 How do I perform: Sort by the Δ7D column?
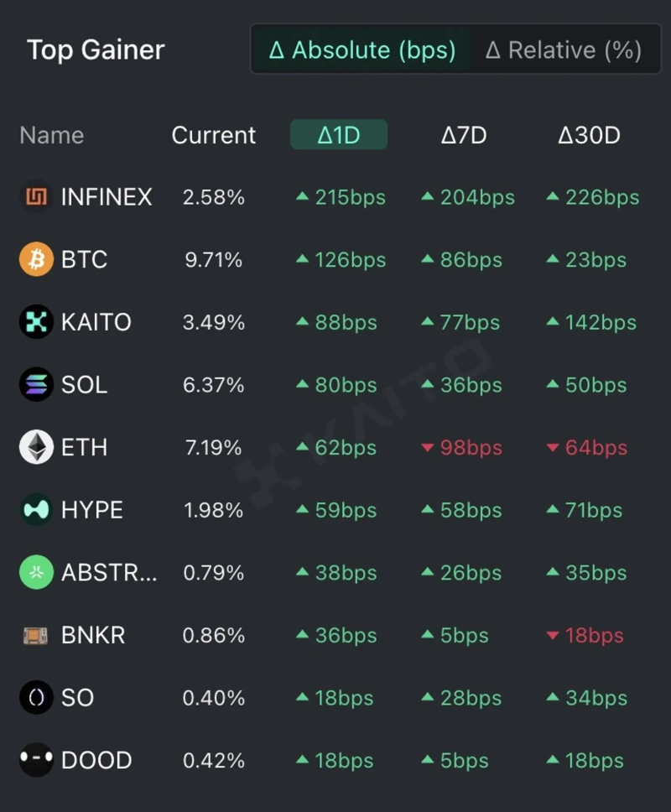tap(464, 135)
